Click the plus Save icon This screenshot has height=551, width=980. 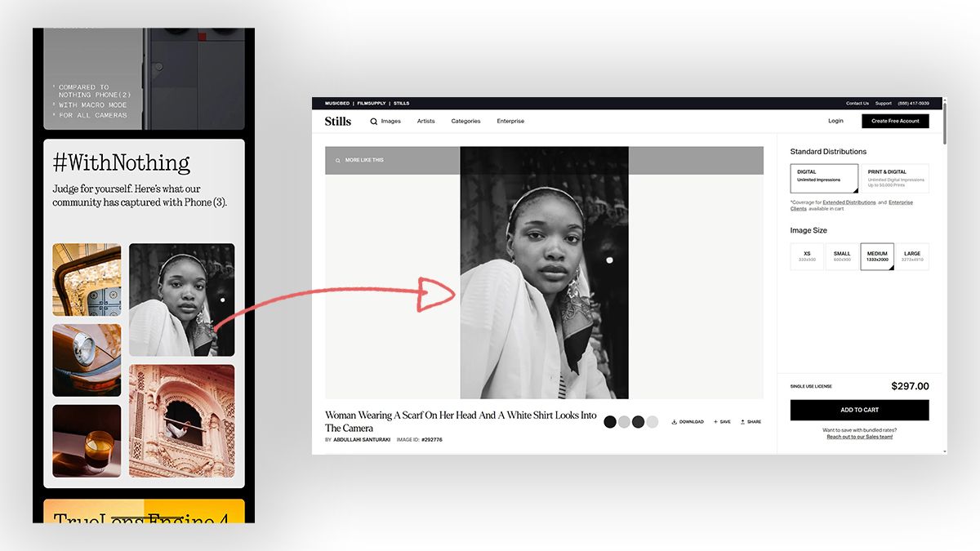click(x=715, y=422)
